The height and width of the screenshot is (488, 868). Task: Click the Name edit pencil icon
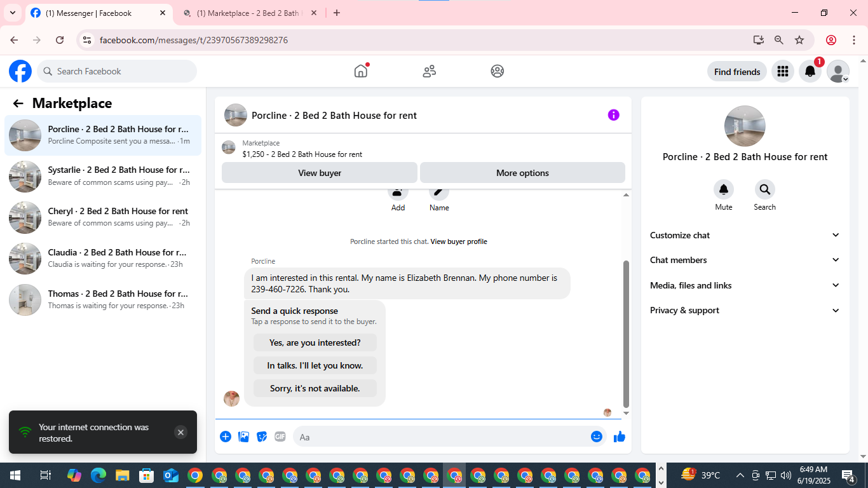438,191
